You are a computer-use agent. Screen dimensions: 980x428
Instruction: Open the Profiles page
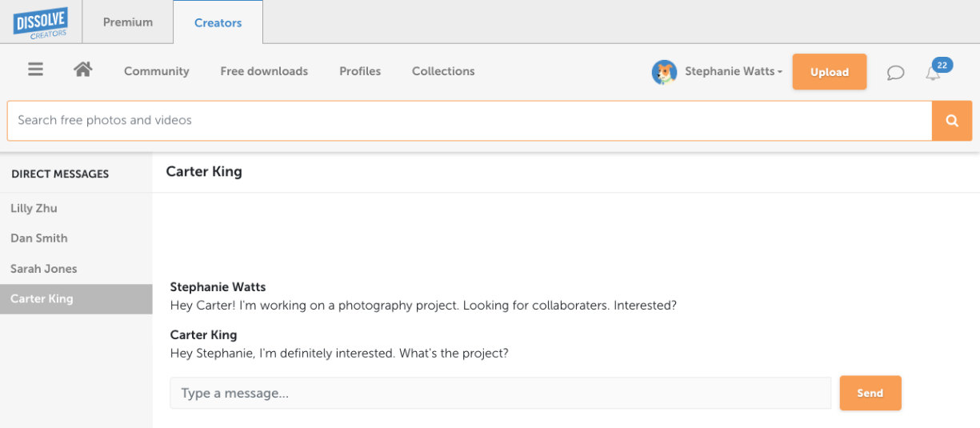point(360,71)
